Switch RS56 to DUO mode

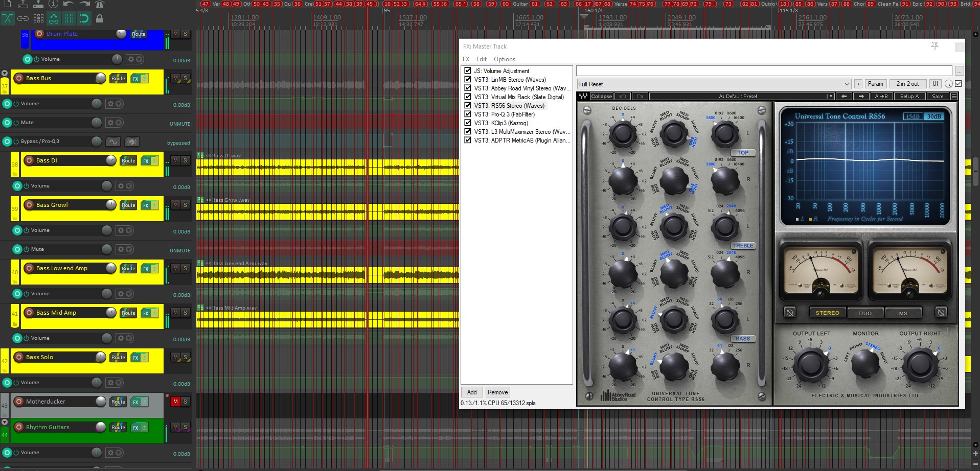point(865,313)
